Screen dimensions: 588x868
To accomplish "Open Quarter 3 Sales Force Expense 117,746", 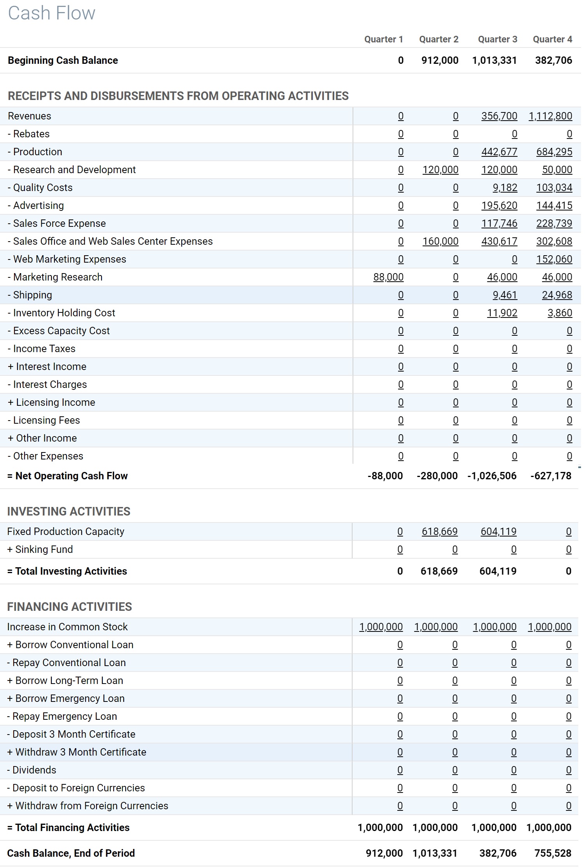I will tap(499, 223).
